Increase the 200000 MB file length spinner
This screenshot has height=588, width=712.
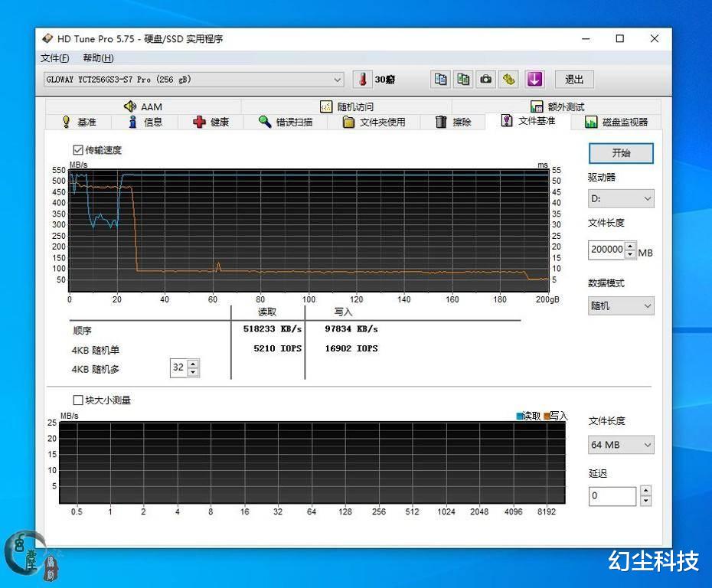coord(630,246)
